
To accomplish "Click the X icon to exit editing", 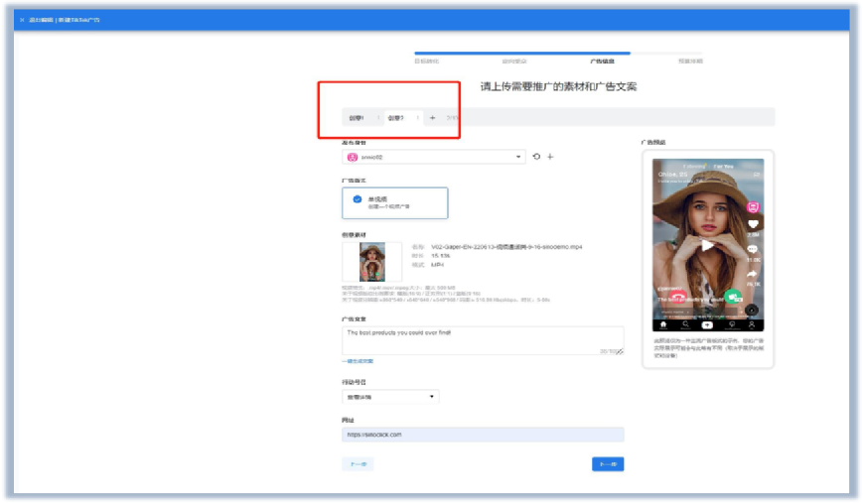I will pyautogui.click(x=22, y=20).
